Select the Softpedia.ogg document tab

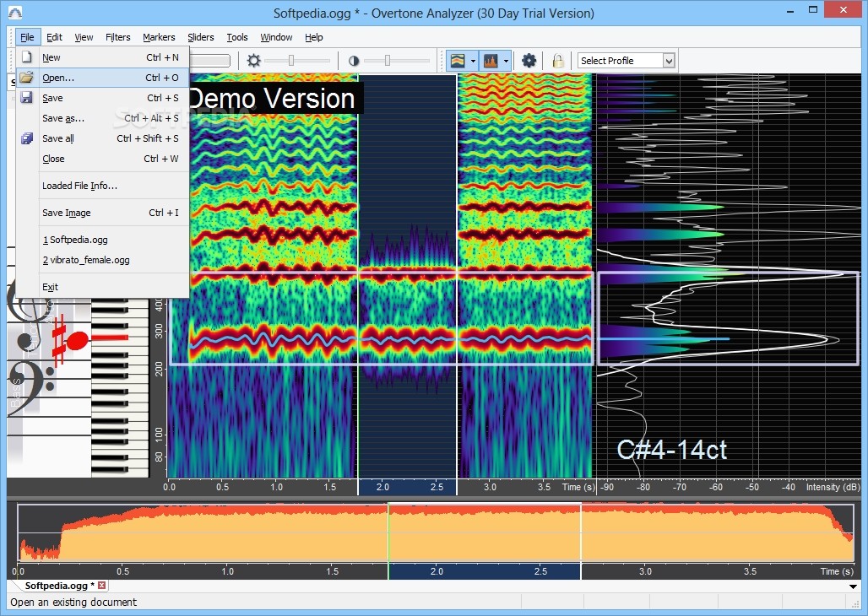59,586
